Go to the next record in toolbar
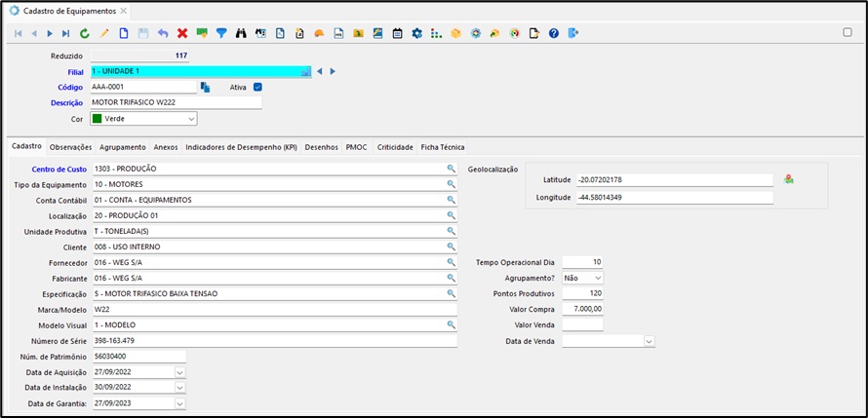868x418 pixels. pyautogui.click(x=50, y=34)
